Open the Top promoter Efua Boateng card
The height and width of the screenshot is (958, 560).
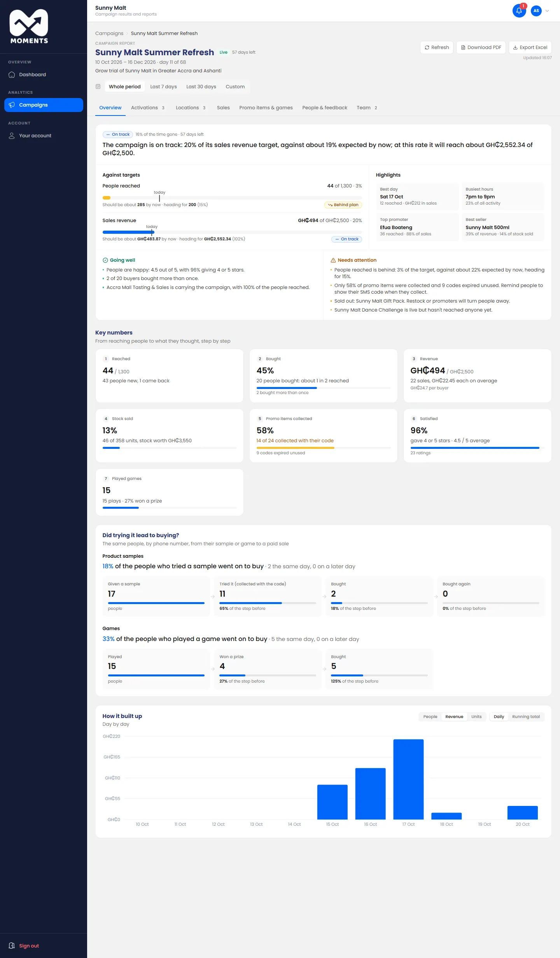pyautogui.click(x=417, y=227)
